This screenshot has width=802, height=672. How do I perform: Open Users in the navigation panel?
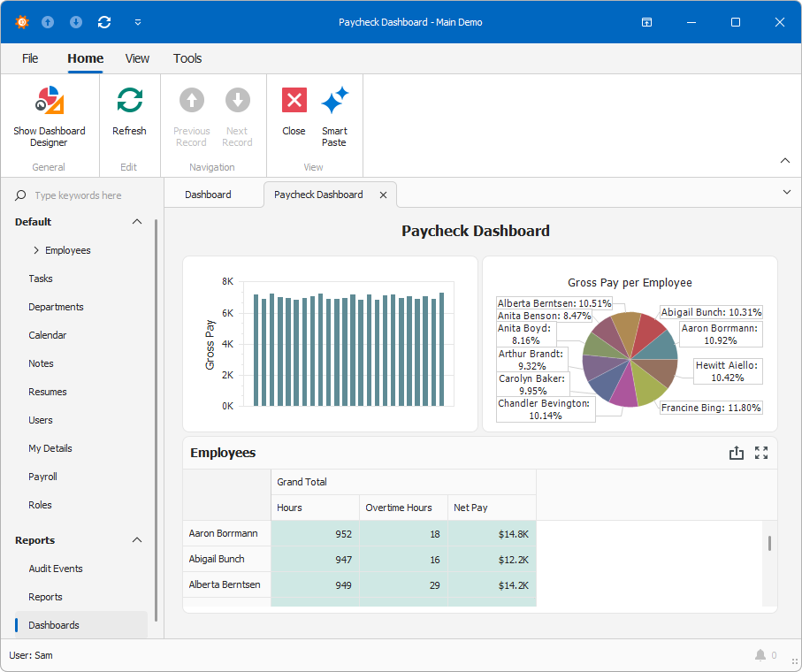click(x=41, y=420)
